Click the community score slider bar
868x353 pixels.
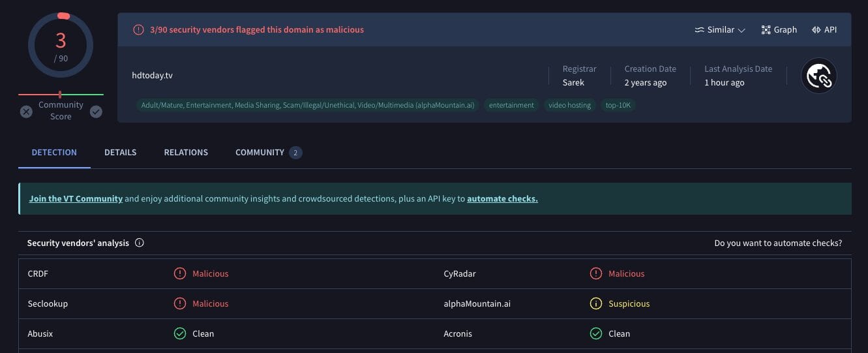(61, 95)
